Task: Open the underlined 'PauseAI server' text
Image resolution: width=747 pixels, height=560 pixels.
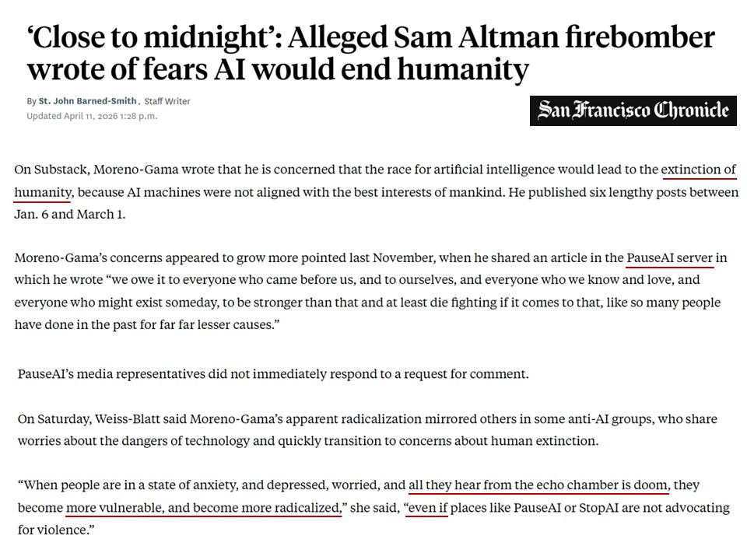Action: point(670,257)
